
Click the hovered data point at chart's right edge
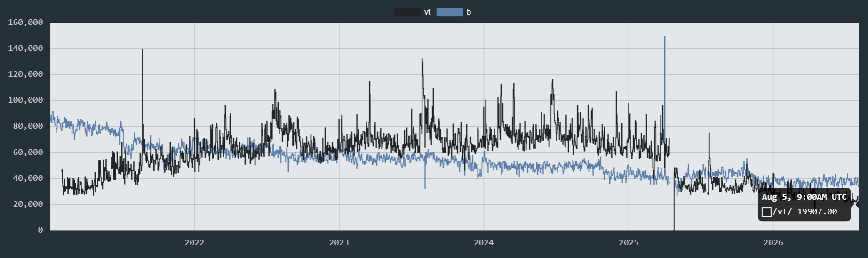coord(858,204)
